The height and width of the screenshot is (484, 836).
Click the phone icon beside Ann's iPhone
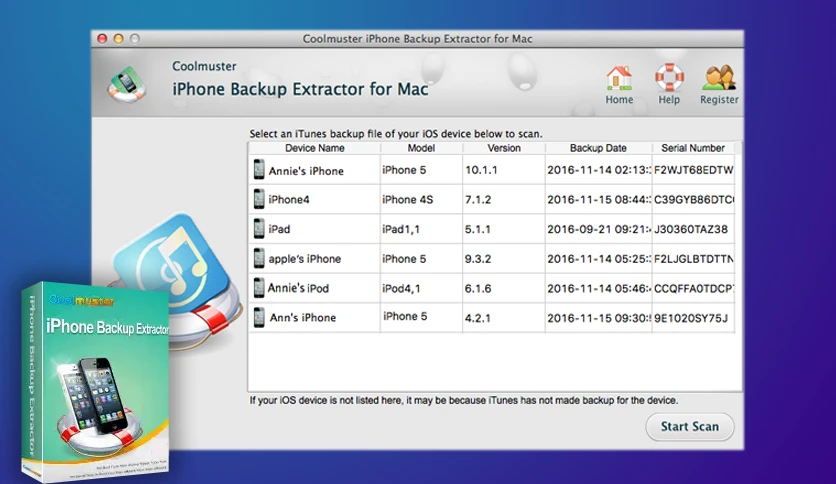pyautogui.click(x=259, y=317)
